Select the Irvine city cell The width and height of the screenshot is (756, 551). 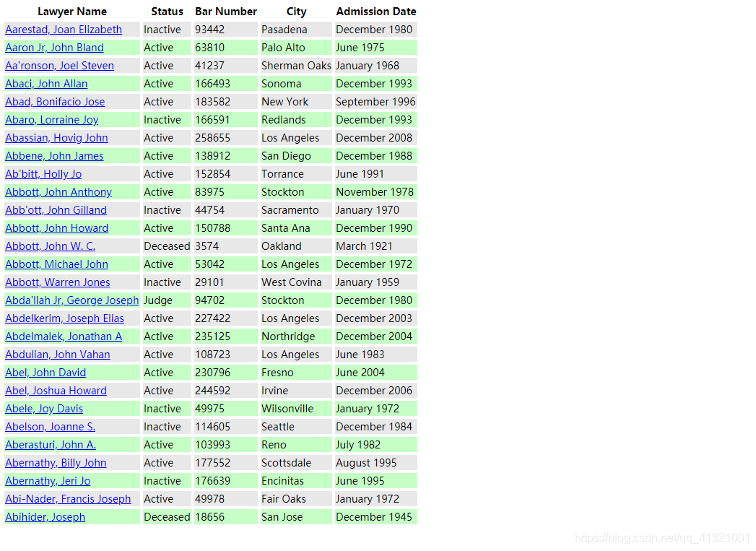(x=296, y=391)
